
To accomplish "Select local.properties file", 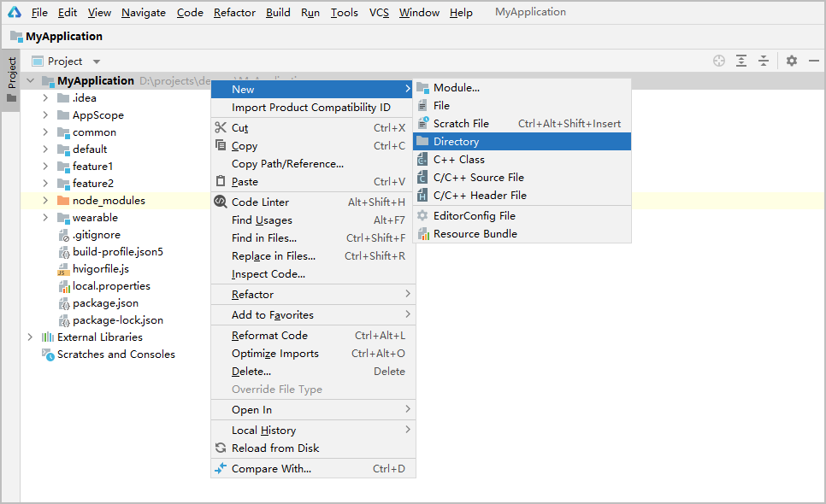I will coord(111,285).
